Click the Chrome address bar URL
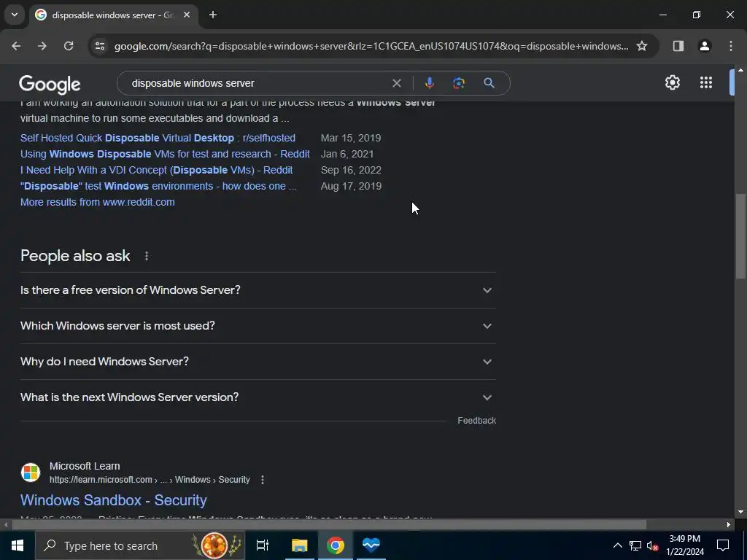The width and height of the screenshot is (747, 560). (371, 46)
